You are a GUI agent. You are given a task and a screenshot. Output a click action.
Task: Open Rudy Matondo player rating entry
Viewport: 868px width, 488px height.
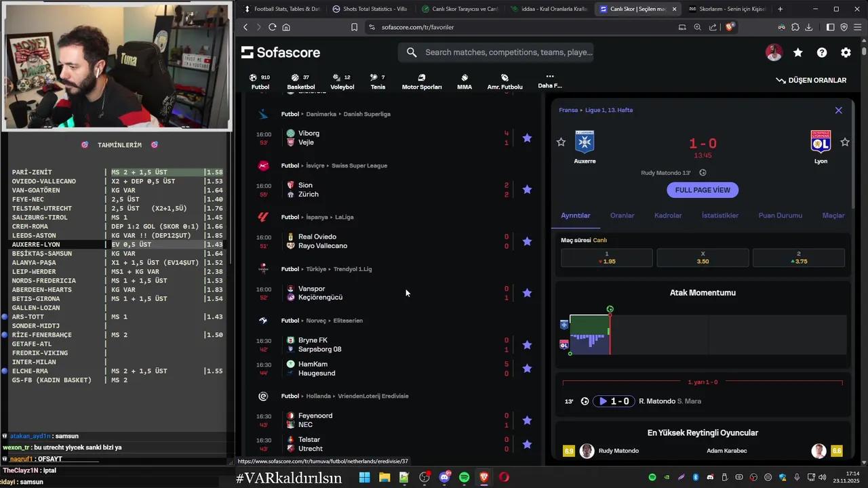coord(601,451)
